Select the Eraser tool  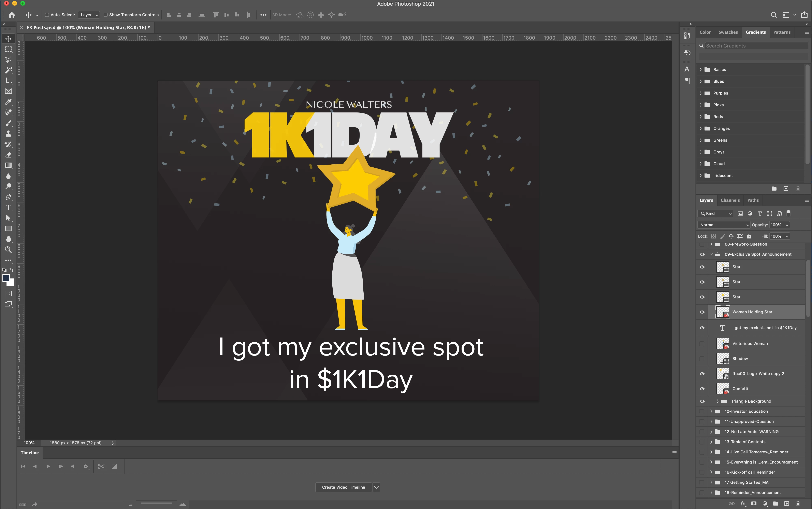point(8,155)
